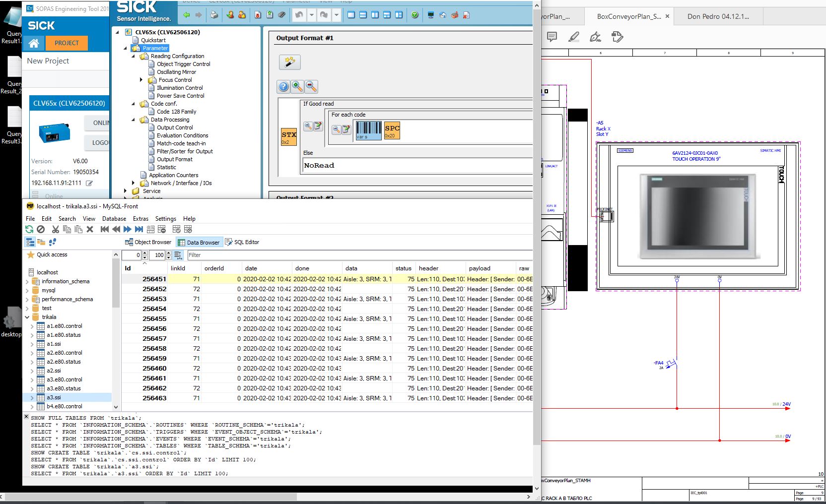
Task: Open the redo dropdown arrow
Action: point(336,15)
